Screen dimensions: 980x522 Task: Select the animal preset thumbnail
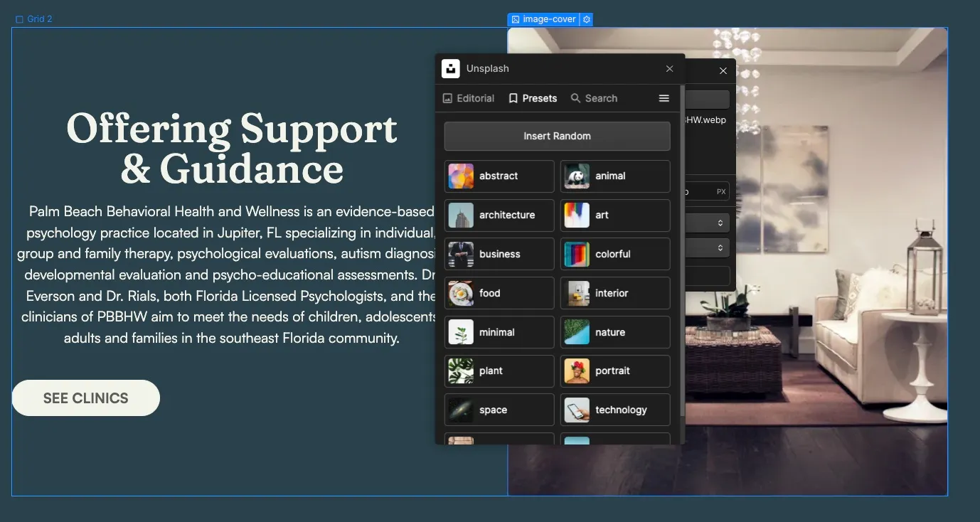576,176
